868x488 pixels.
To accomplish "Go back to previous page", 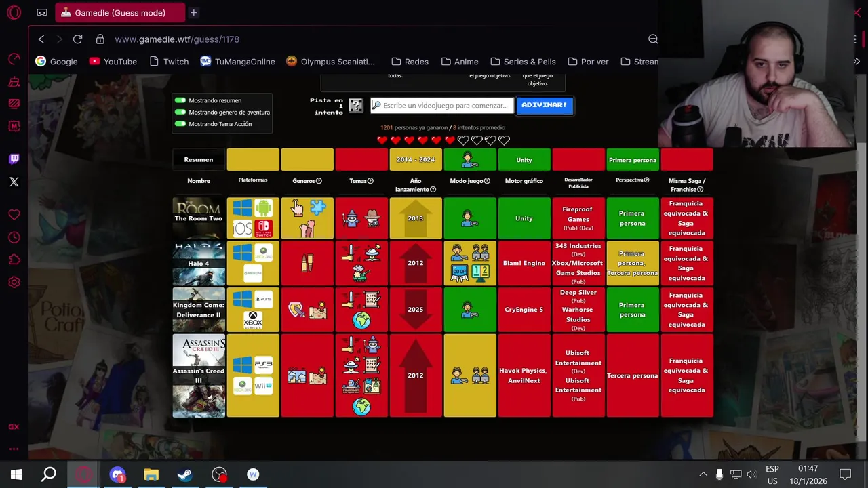I will [41, 39].
